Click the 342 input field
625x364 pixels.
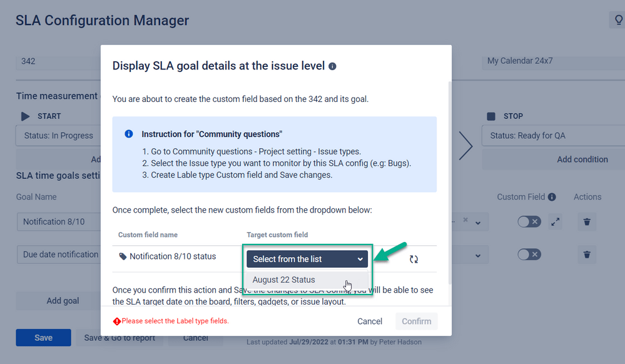[x=58, y=61]
